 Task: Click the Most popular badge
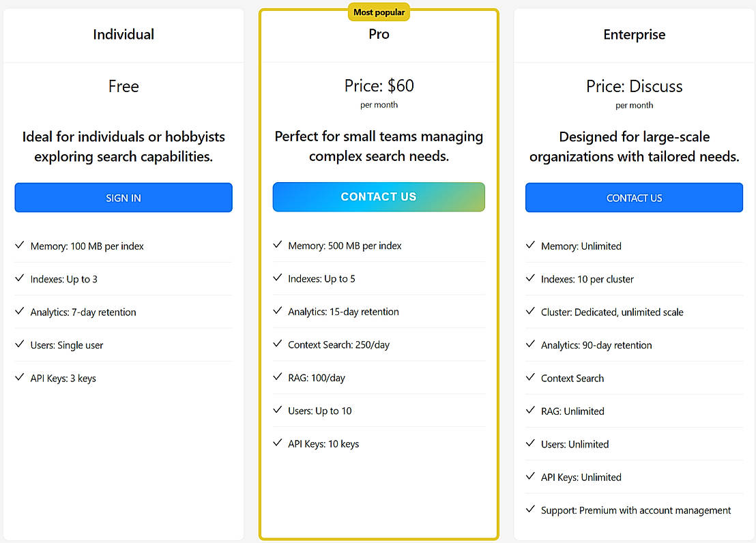379,12
